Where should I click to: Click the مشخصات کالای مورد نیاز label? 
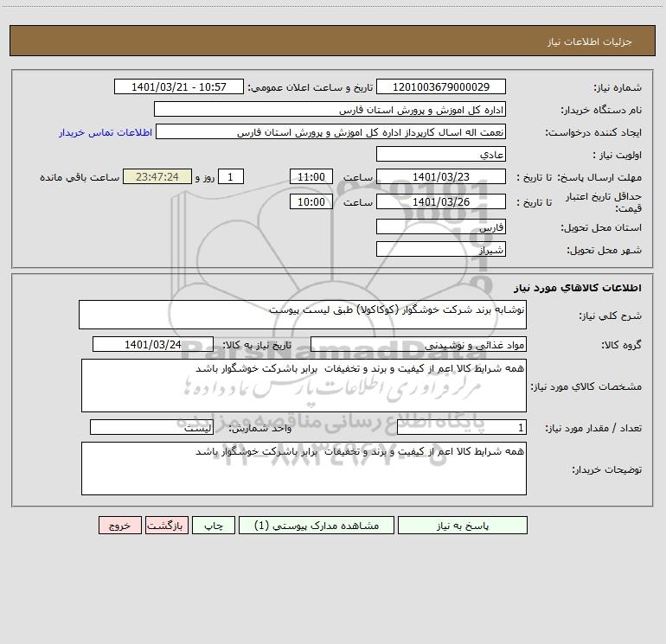tap(586, 386)
